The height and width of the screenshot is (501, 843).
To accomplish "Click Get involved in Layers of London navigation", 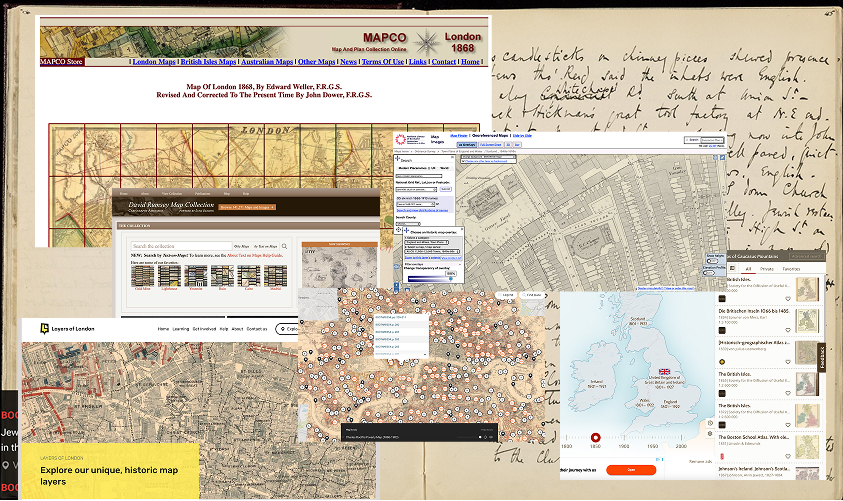I will (204, 329).
